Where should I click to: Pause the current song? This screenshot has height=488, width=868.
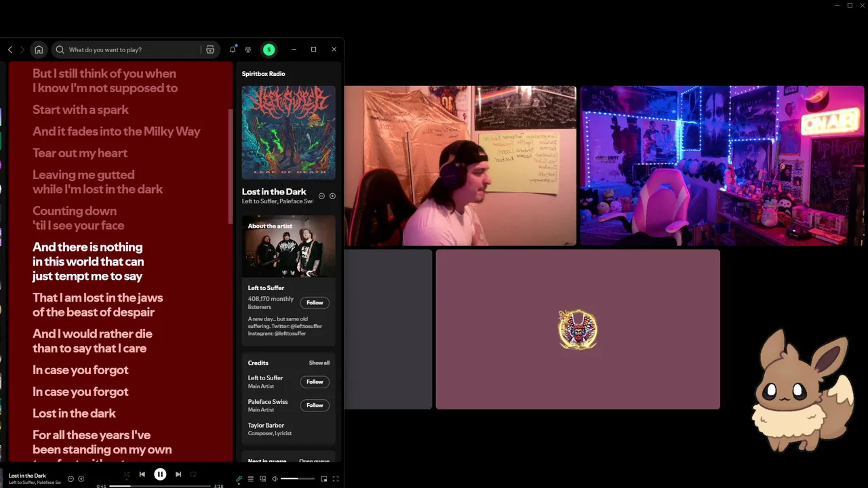(160, 474)
